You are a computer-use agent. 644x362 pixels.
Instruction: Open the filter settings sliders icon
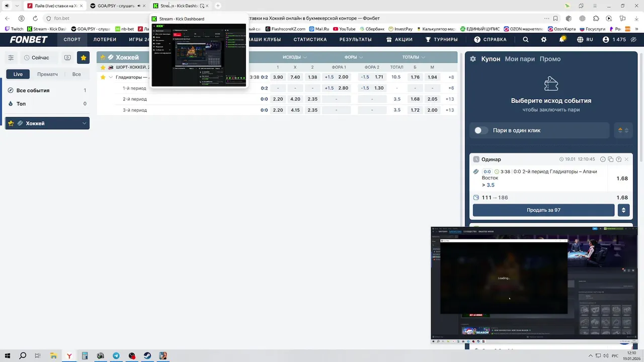(11, 58)
